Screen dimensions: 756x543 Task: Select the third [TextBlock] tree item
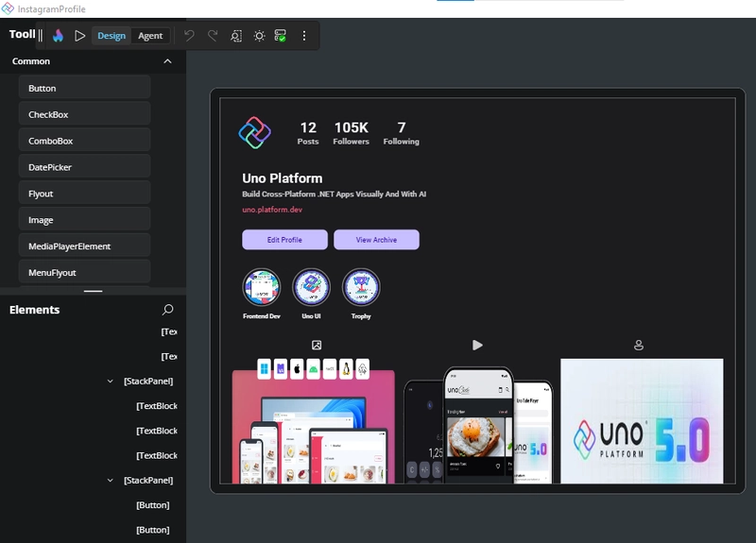(x=157, y=455)
